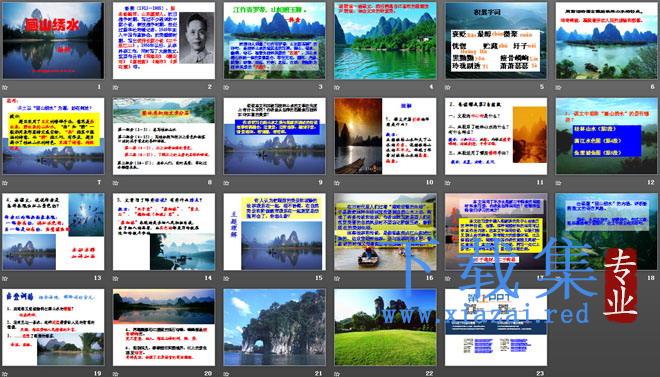Open slide 2 with author portrait photo
This screenshot has width=660, height=377.
point(164,41)
